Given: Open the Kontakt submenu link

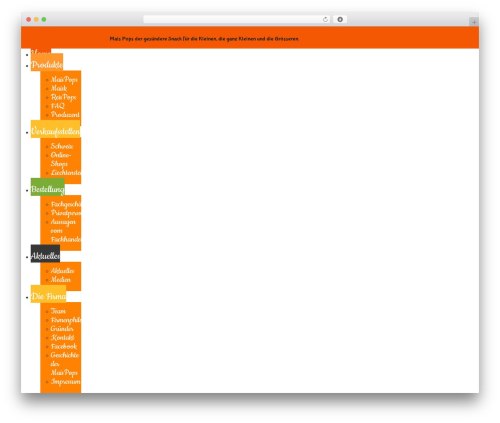Looking at the screenshot, I should pyautogui.click(x=63, y=338).
